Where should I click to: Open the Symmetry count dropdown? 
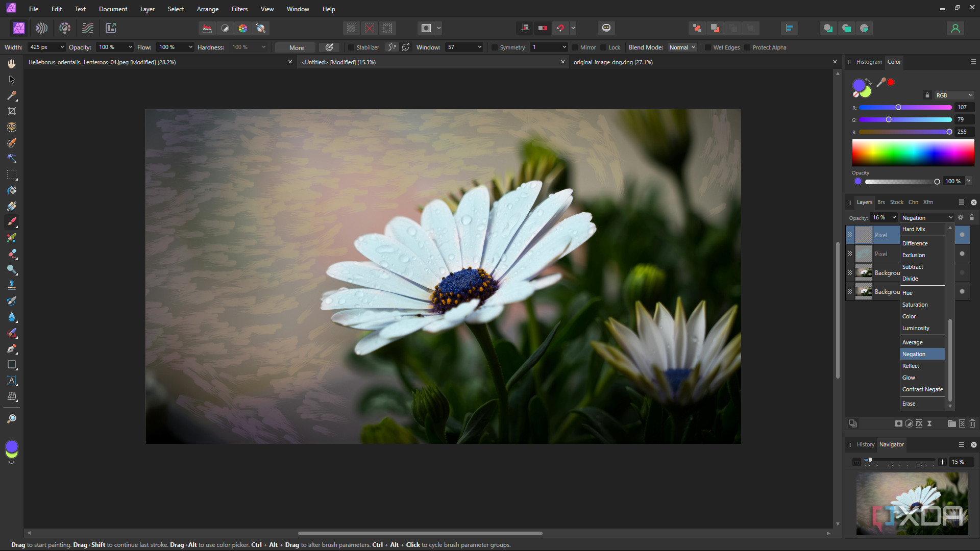click(x=565, y=47)
